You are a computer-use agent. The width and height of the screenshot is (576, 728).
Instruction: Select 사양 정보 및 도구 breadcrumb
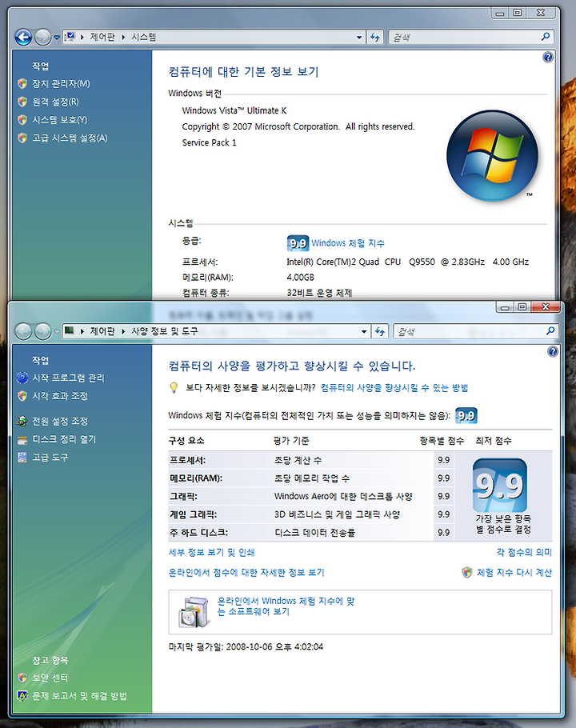(164, 331)
